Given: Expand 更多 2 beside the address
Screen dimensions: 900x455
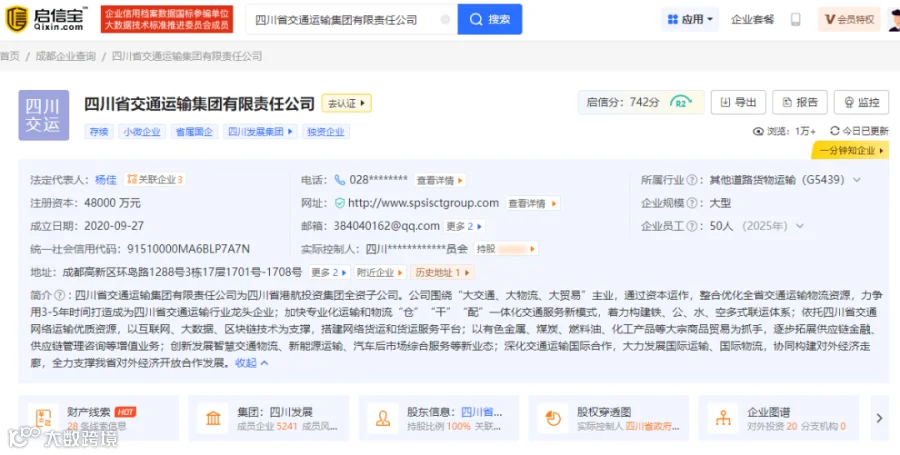Looking at the screenshot, I should tap(329, 272).
